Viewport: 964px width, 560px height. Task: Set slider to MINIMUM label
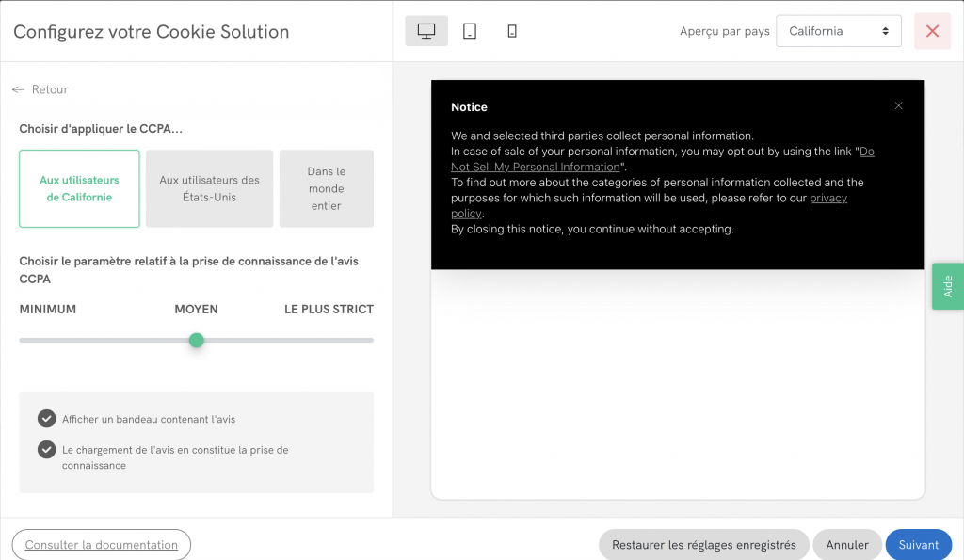tap(48, 309)
